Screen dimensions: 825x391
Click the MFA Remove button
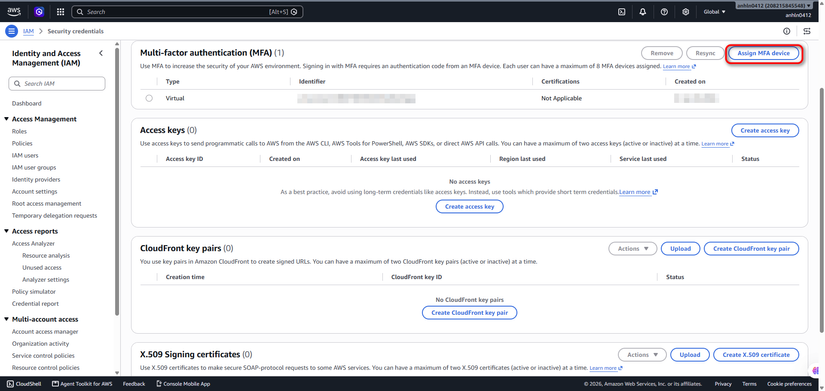(x=661, y=53)
